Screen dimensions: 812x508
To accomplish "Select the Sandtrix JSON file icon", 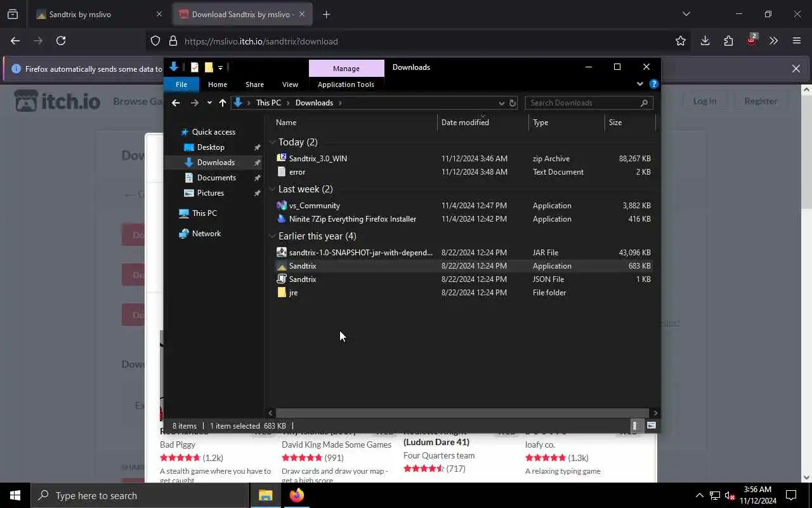I will click(x=282, y=279).
